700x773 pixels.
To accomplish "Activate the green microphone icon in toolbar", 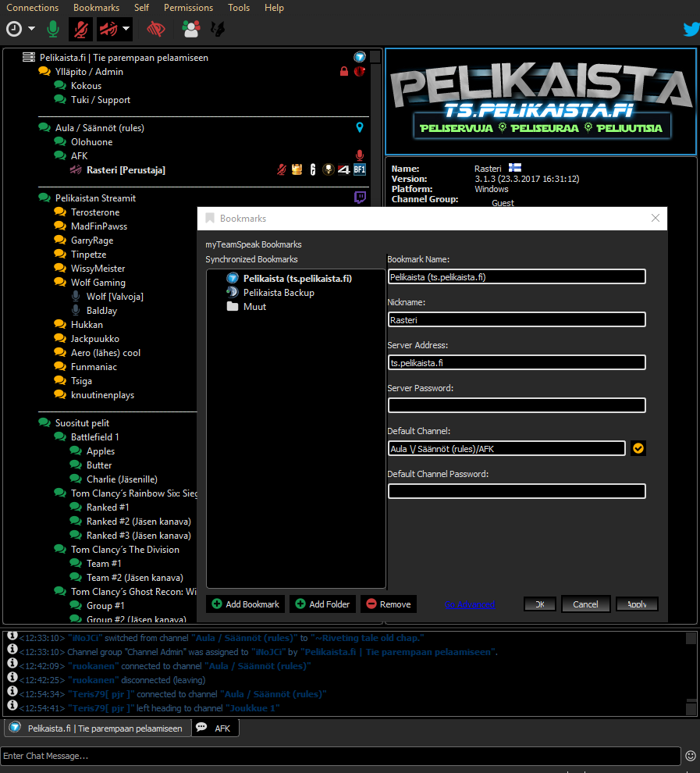I will coord(53,29).
